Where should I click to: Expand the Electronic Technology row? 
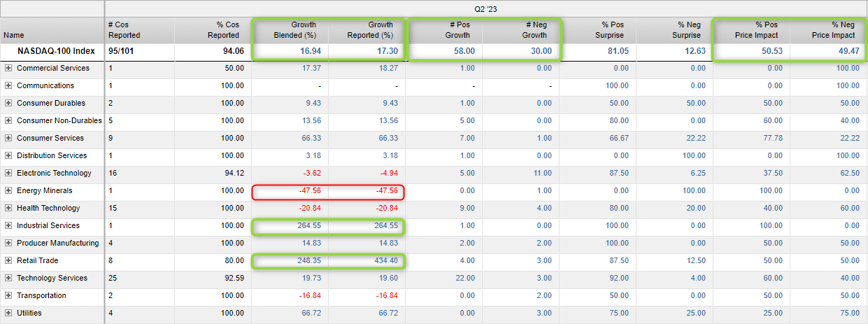(x=8, y=174)
